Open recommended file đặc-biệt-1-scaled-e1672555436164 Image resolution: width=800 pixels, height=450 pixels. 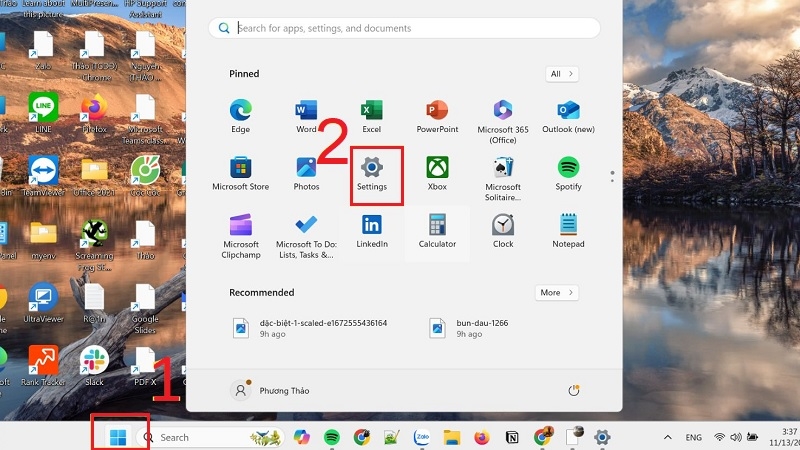pyautogui.click(x=311, y=328)
